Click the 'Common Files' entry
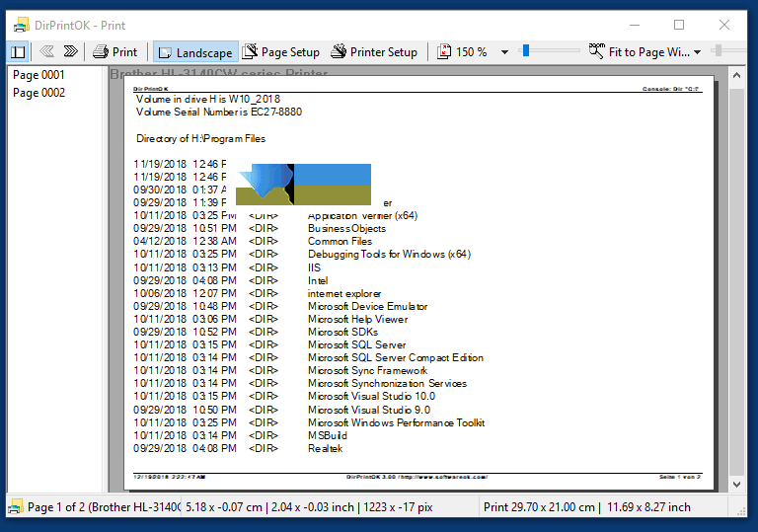758x532 pixels. (340, 242)
